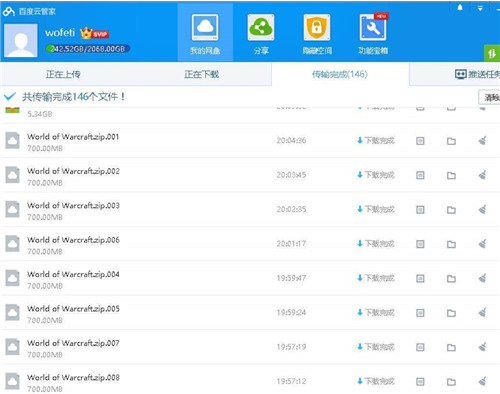Select the file name World of Warcraft.zip.007
500x394 pixels.
[73, 343]
